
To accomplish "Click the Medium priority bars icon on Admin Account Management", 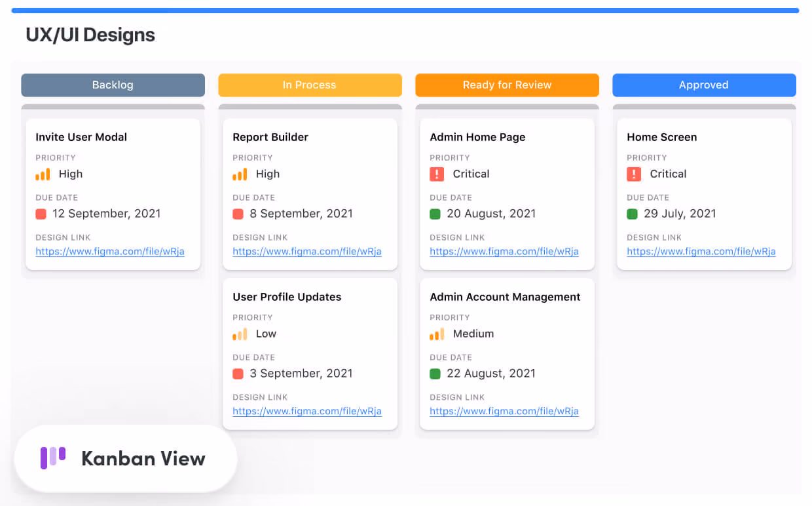I will (437, 334).
